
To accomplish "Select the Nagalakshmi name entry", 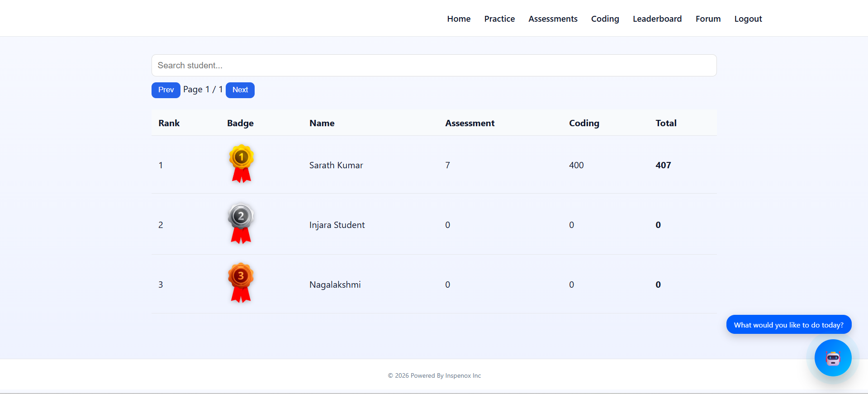I will point(335,285).
